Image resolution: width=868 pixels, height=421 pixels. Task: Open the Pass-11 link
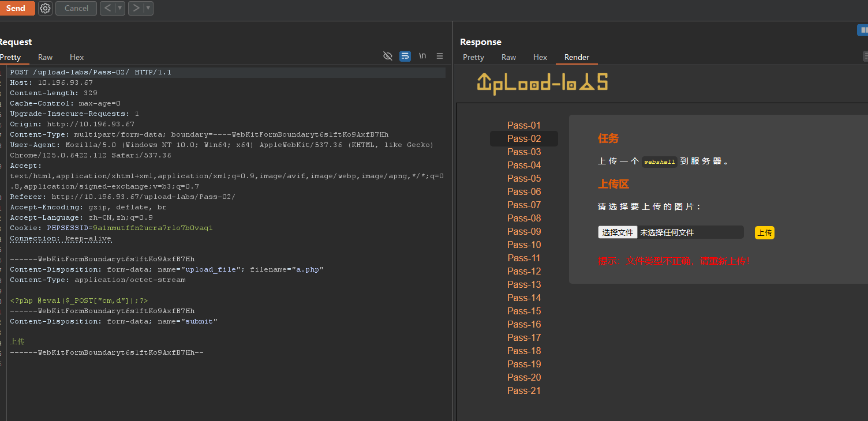tap(524, 258)
